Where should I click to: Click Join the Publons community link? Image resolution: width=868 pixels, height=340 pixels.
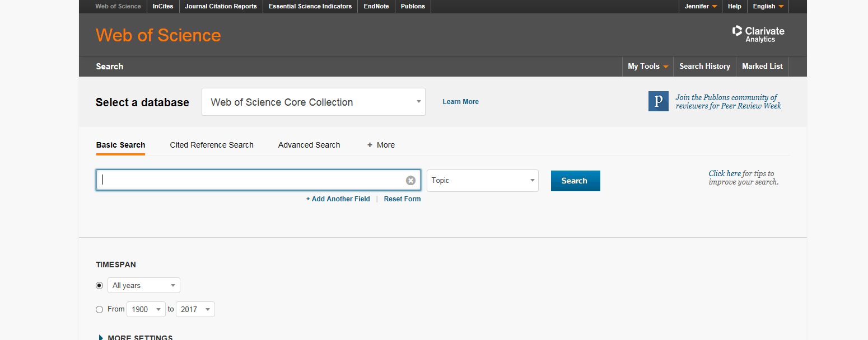[728, 101]
